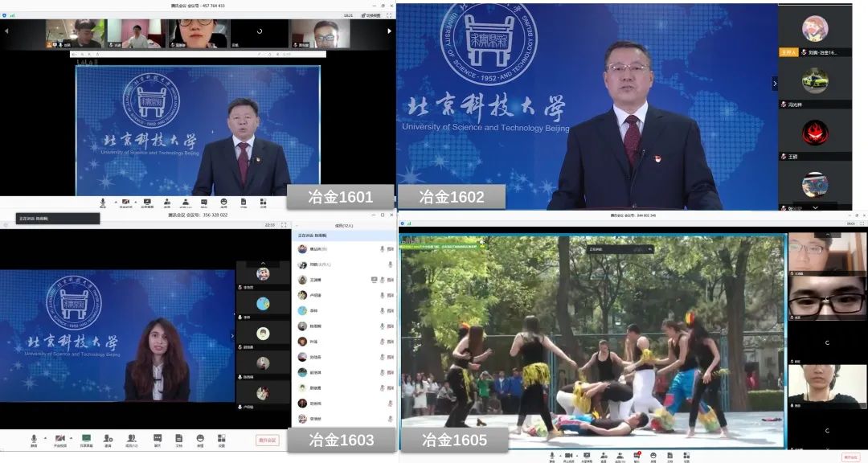Mute microphone in the 冶金1603 meeting toolbar

pos(34,439)
